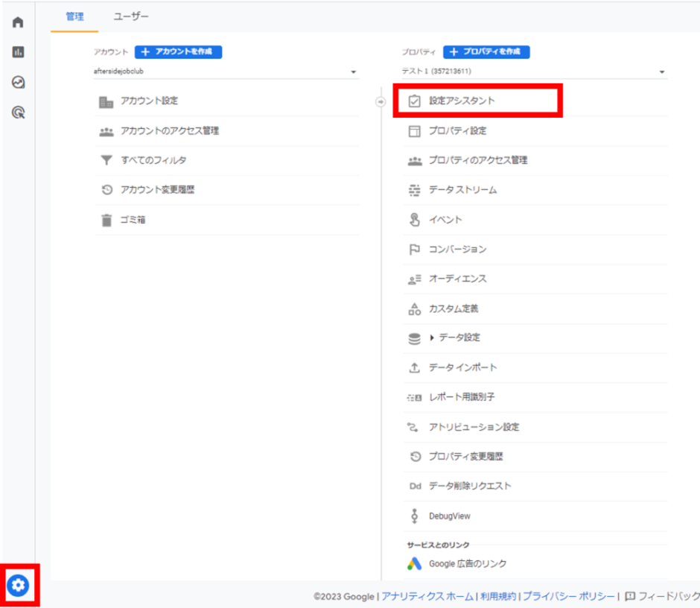Click the DebugView icon
This screenshot has height=608, width=700.
[x=415, y=516]
